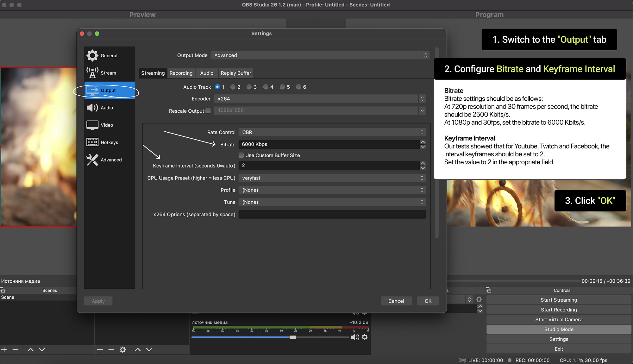Screen dimensions: 633x364
Task: Open Audio settings speaker icon
Action: [x=92, y=108]
